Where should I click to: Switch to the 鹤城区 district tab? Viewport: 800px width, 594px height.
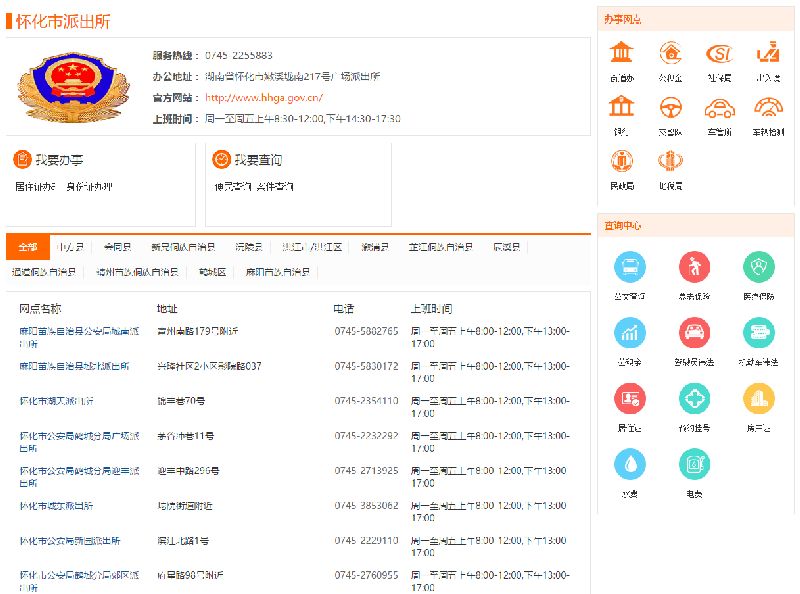coord(212,272)
